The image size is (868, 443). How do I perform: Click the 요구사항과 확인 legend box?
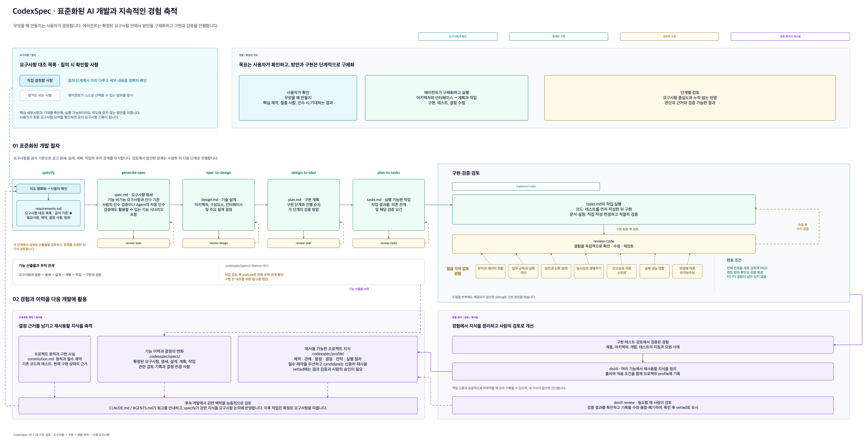[458, 36]
